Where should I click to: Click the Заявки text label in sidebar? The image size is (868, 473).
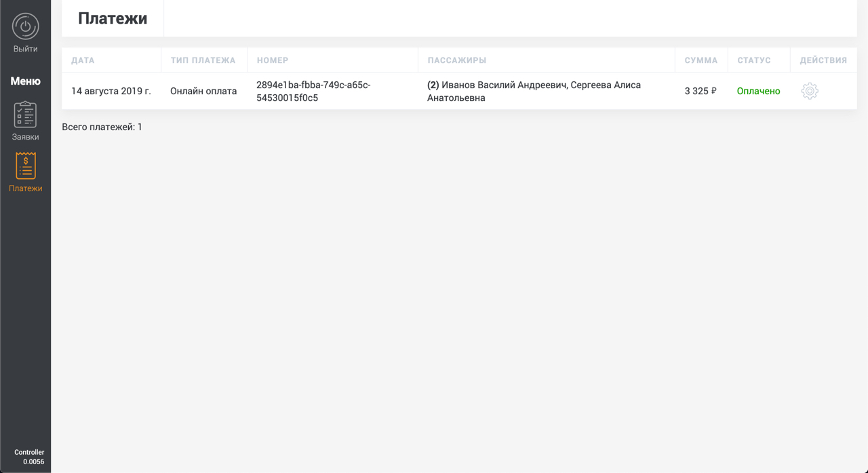[x=25, y=137]
